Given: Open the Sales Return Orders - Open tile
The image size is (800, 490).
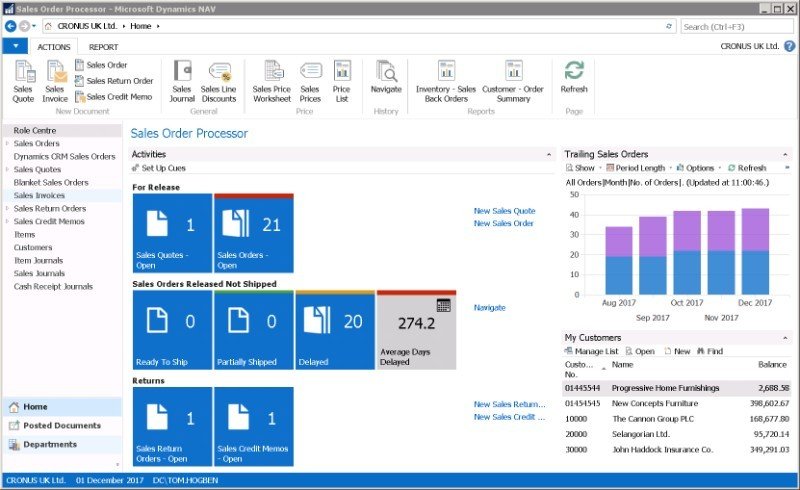Looking at the screenshot, I should tap(172, 427).
